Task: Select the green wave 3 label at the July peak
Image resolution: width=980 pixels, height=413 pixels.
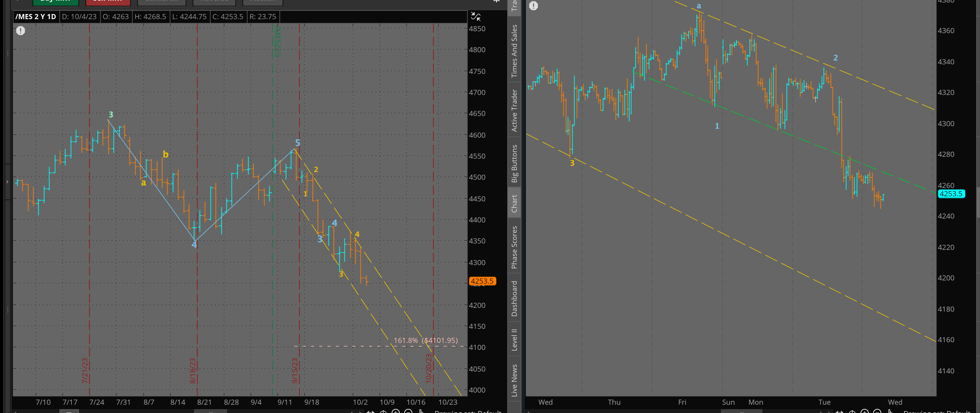Action: pos(111,114)
